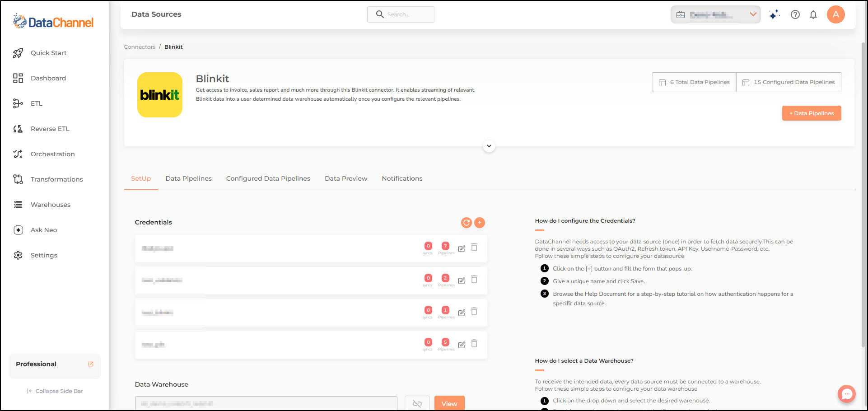Open the help question mark icon

[795, 14]
